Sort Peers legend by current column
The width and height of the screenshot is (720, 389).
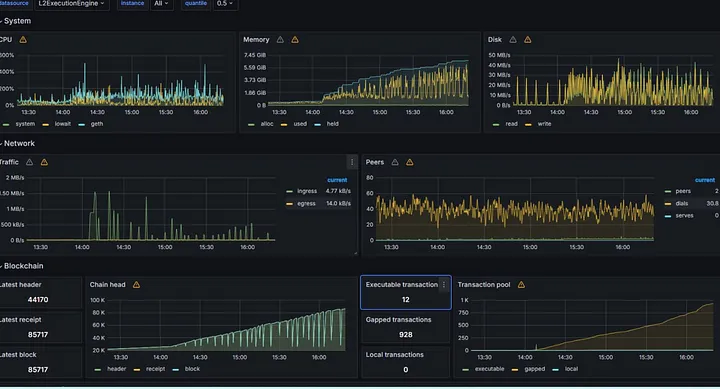point(705,180)
